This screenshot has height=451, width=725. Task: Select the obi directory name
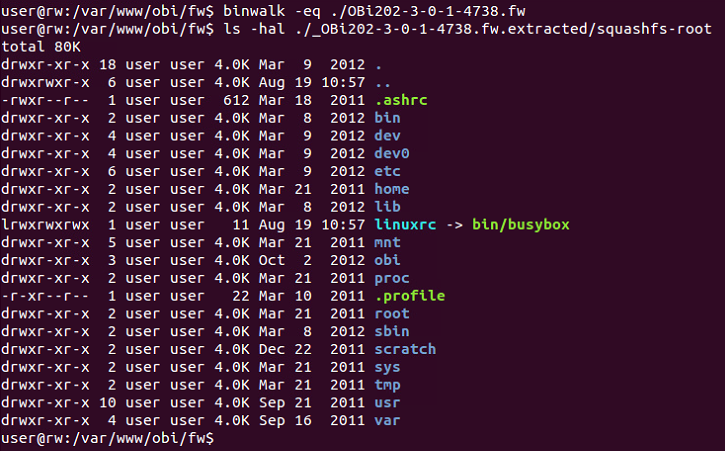tap(387, 260)
